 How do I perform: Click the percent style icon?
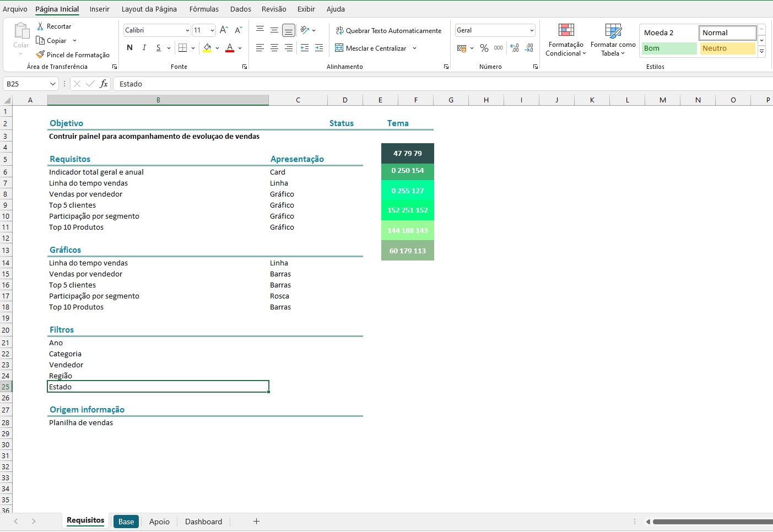[484, 48]
